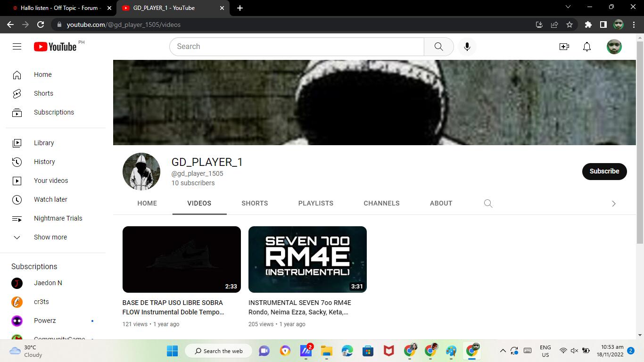Image resolution: width=644 pixels, height=362 pixels.
Task: Play the SEVEN 7oo RM4E instrumental thumbnail
Action: (307, 259)
